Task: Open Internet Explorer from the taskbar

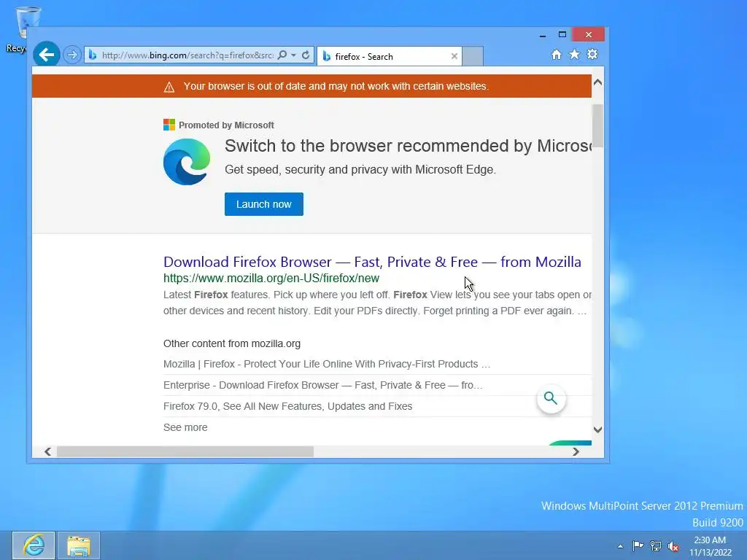Action: [34, 545]
